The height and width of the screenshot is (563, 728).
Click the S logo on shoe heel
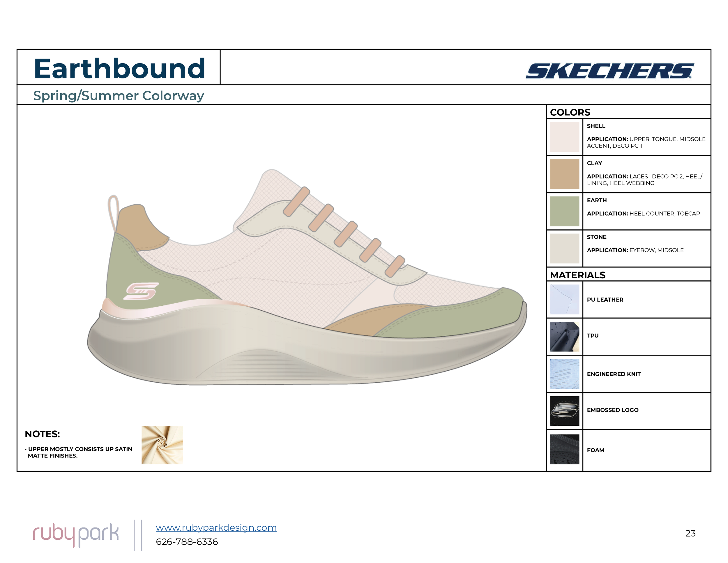coord(141,291)
